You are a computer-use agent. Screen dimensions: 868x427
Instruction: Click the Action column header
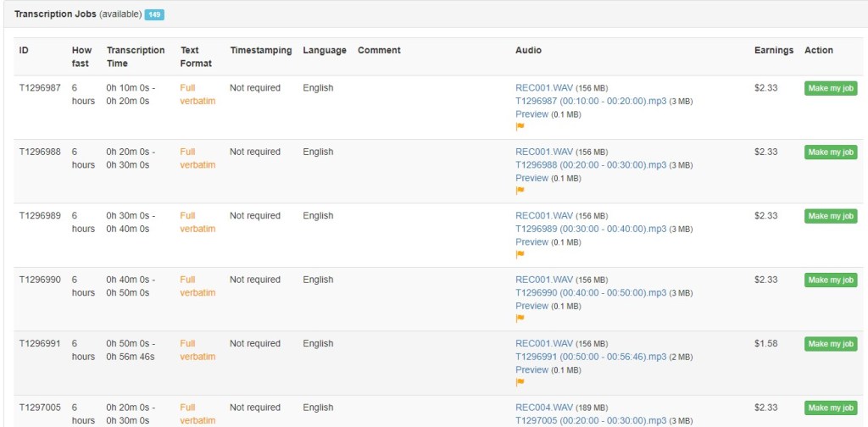pos(819,50)
